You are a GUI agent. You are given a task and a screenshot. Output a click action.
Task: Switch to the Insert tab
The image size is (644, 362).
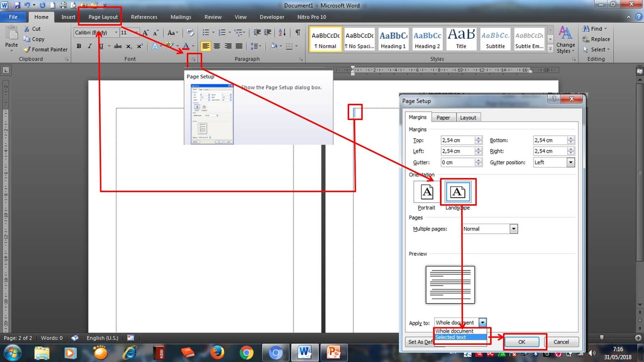pos(68,17)
